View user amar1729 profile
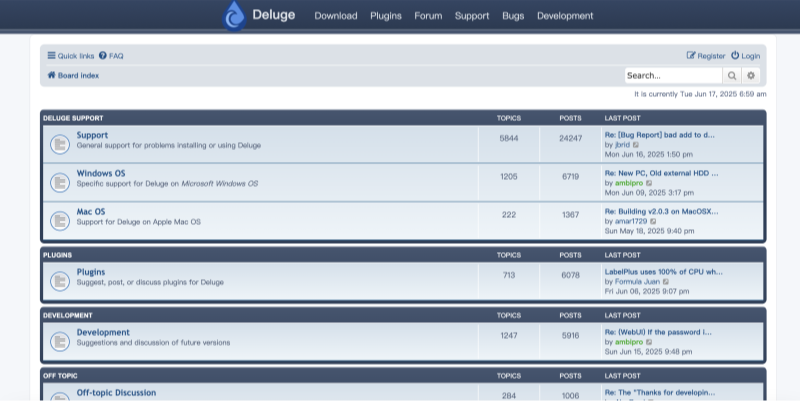Viewport: 800px width, 401px height. point(631,221)
